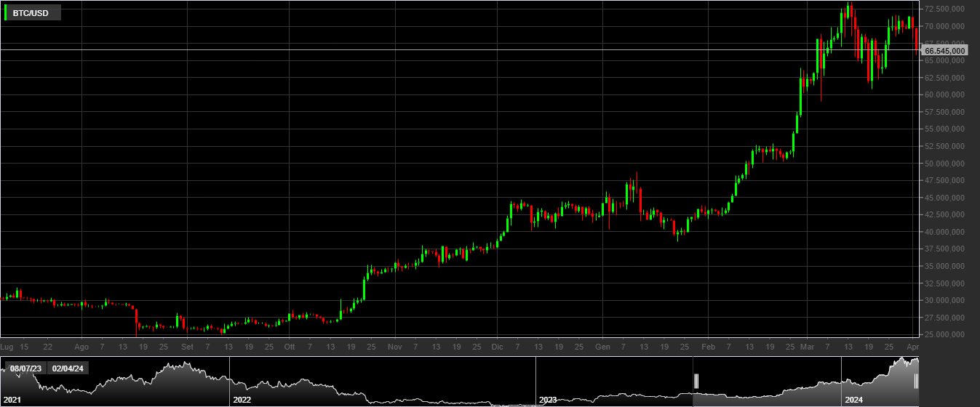Click the 2023 year label in the navigator
The height and width of the screenshot is (407, 980).
pos(548,400)
